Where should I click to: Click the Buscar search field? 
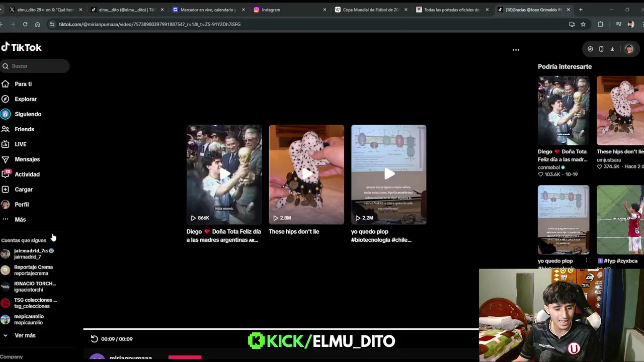[x=35, y=66]
